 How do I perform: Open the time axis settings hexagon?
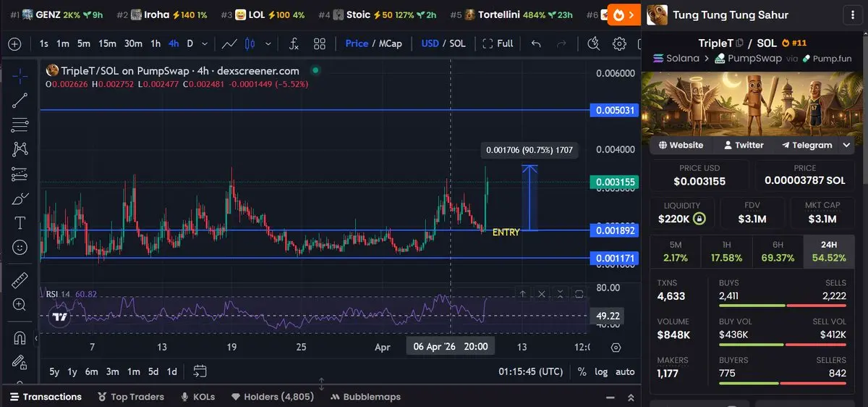click(616, 347)
